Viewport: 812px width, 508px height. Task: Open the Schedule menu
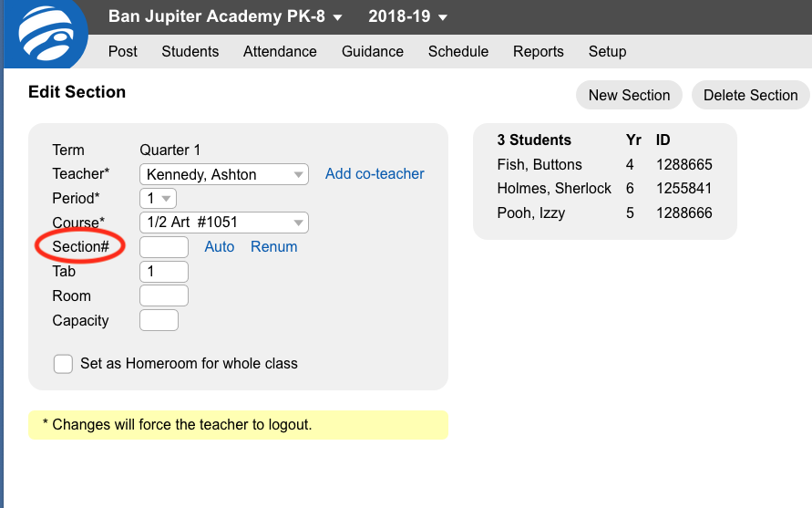(458, 51)
